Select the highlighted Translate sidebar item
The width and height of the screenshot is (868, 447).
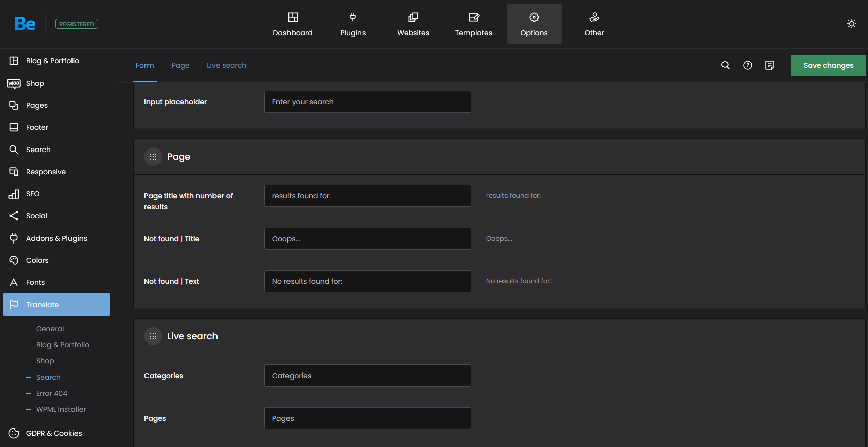coord(56,305)
